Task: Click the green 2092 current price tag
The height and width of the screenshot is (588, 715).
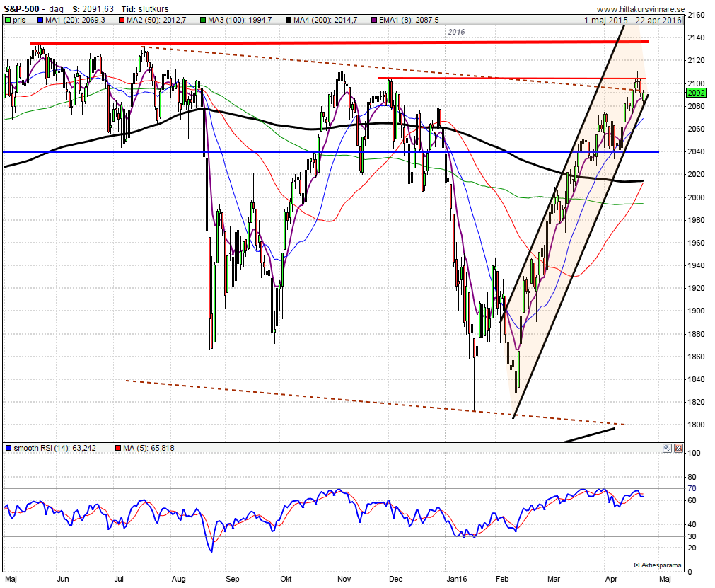Action: click(x=697, y=93)
